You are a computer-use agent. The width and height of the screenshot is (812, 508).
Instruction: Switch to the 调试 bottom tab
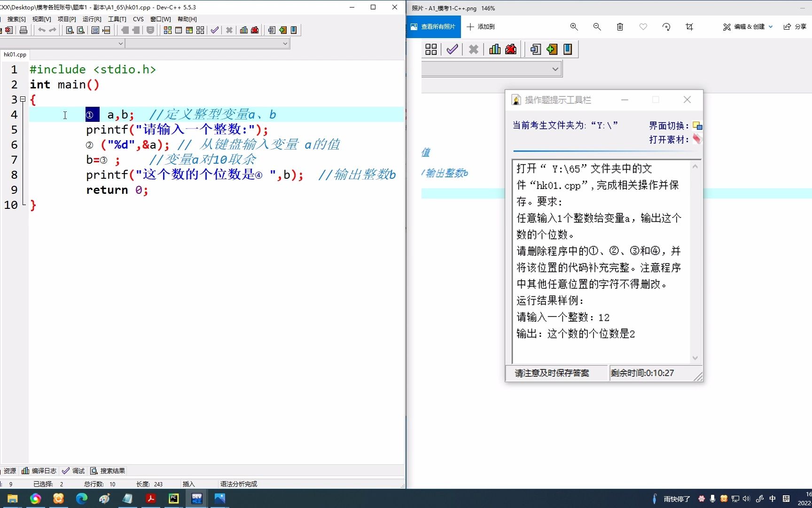pos(73,471)
